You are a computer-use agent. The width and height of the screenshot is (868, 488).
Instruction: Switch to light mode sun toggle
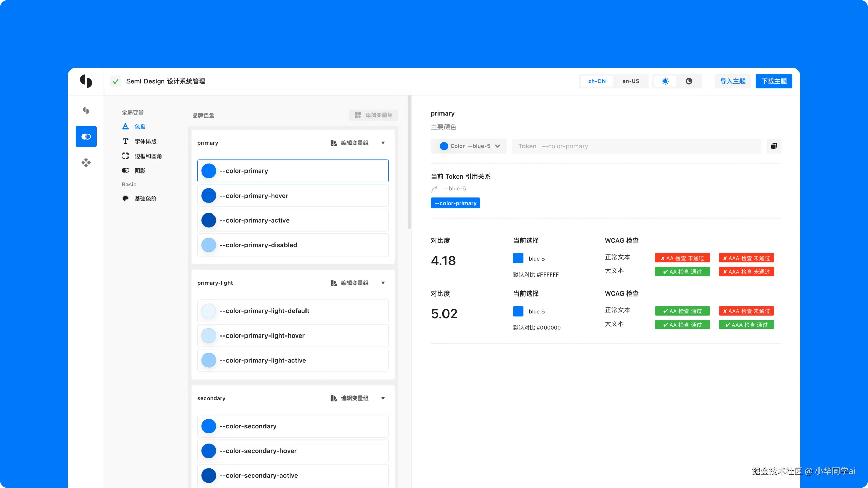tap(665, 81)
